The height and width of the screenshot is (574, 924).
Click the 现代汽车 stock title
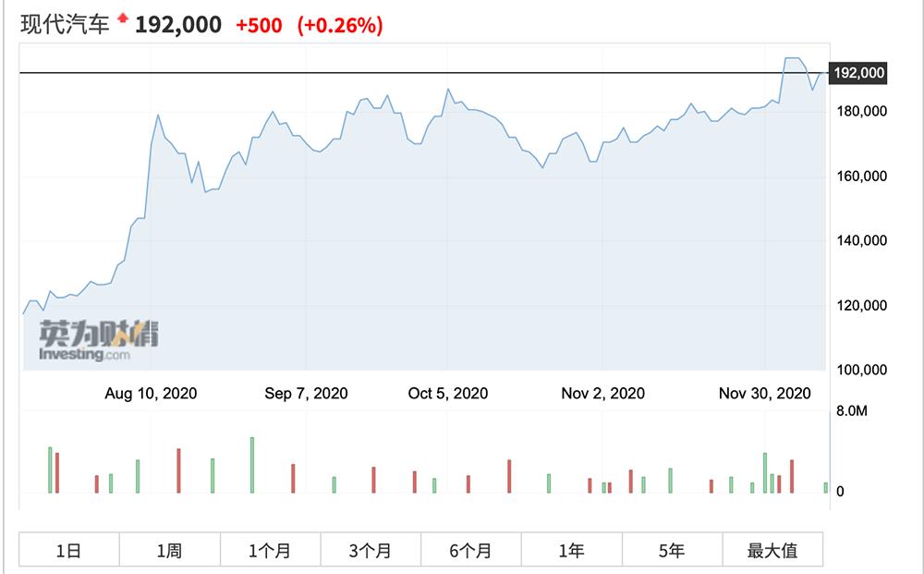pyautogui.click(x=66, y=25)
